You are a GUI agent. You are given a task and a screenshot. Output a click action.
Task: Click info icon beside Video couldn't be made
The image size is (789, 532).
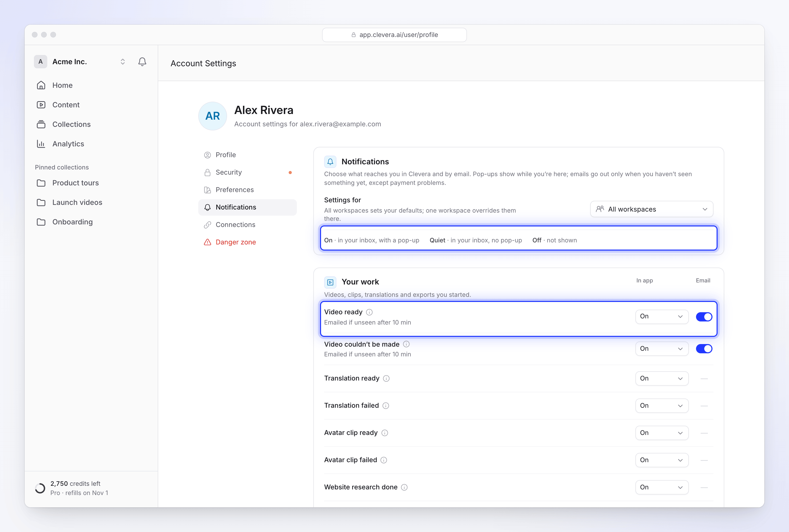[406, 344]
